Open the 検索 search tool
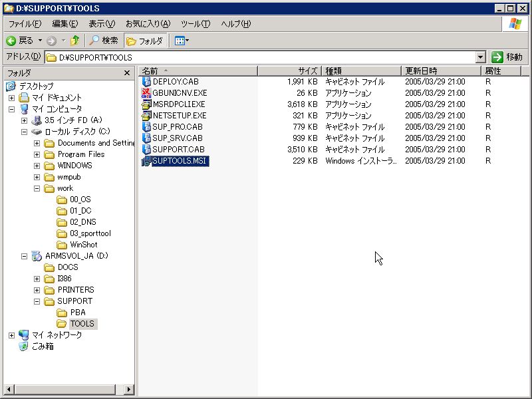532x399 pixels. click(104, 41)
